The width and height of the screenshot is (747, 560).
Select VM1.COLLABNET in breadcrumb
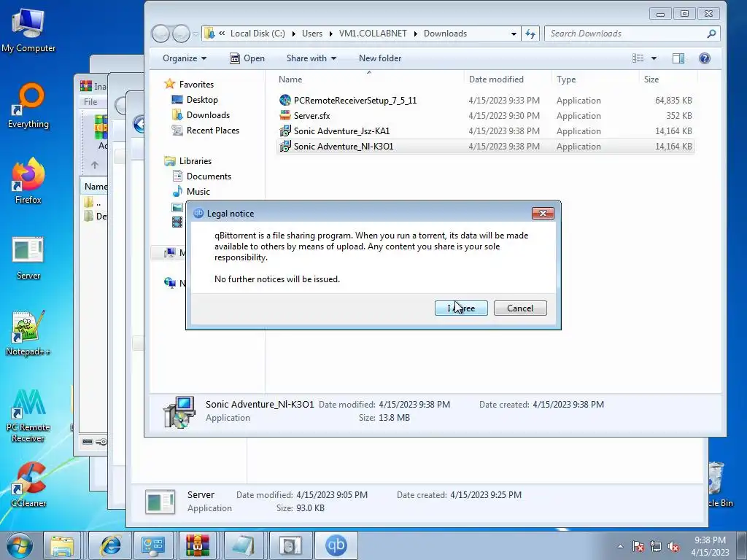pyautogui.click(x=373, y=34)
